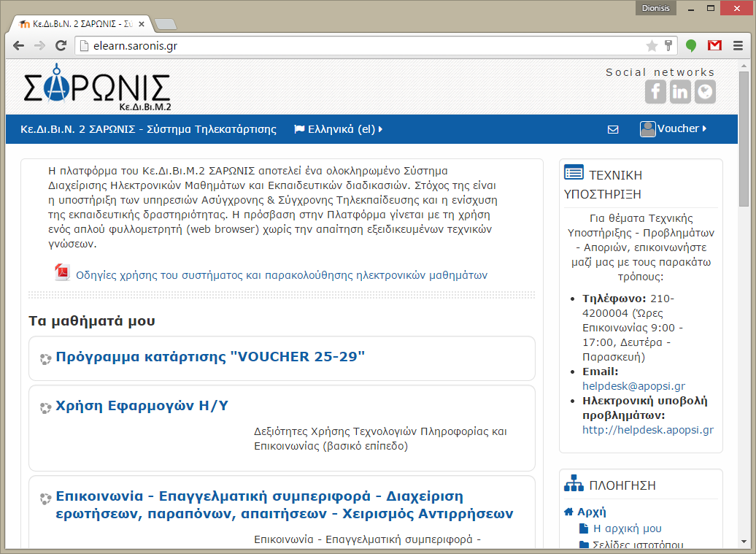Viewport: 756px width, 554px height.
Task: Click the scrollbar down arrow
Action: coord(744,542)
